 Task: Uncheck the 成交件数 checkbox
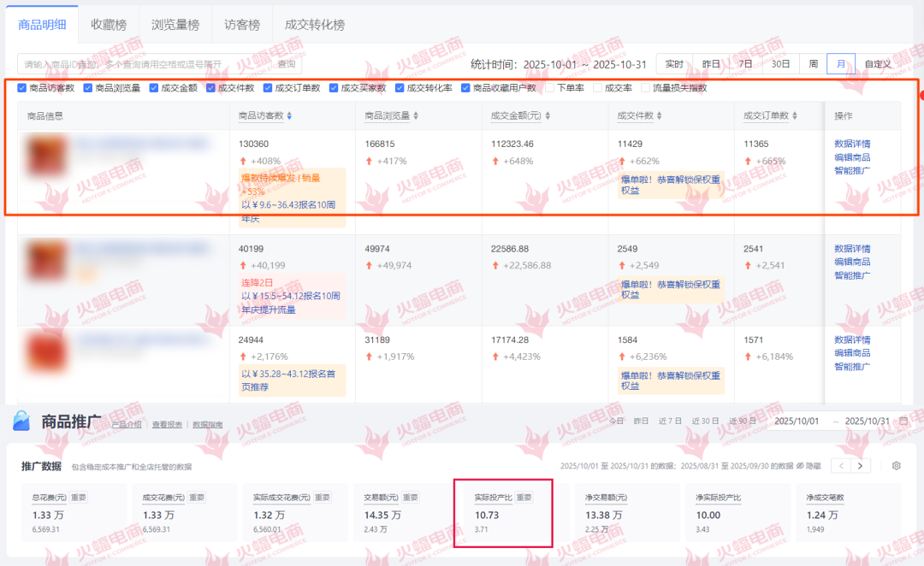pyautogui.click(x=210, y=88)
